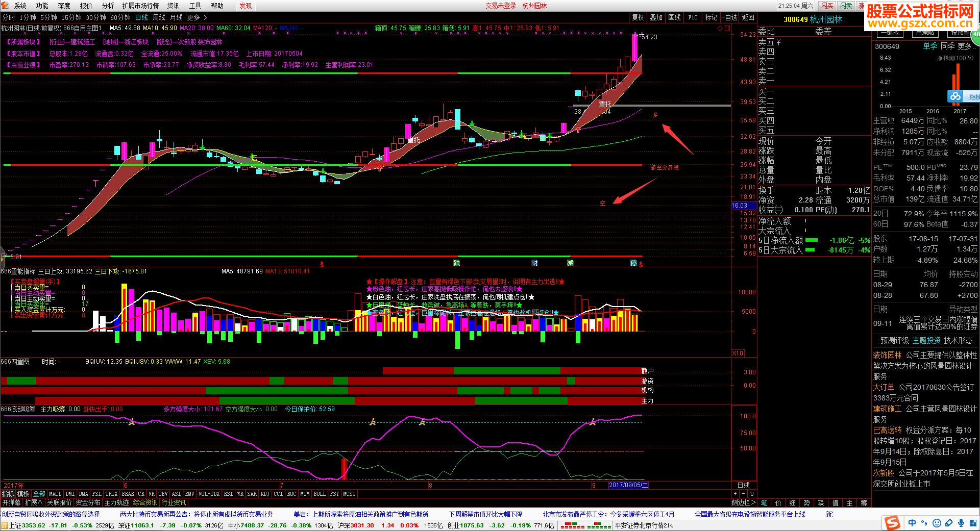Open the 报价 menu
The image size is (980, 531).
[x=86, y=6]
